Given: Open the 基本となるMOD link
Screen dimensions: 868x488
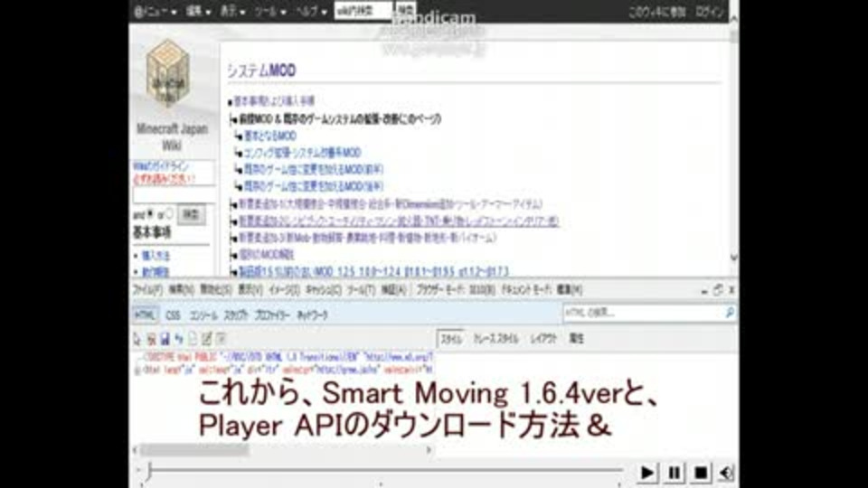Looking at the screenshot, I should click(x=269, y=136).
